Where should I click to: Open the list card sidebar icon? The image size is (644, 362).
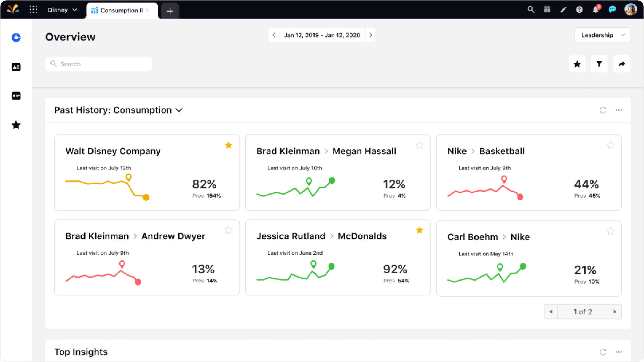[16, 96]
